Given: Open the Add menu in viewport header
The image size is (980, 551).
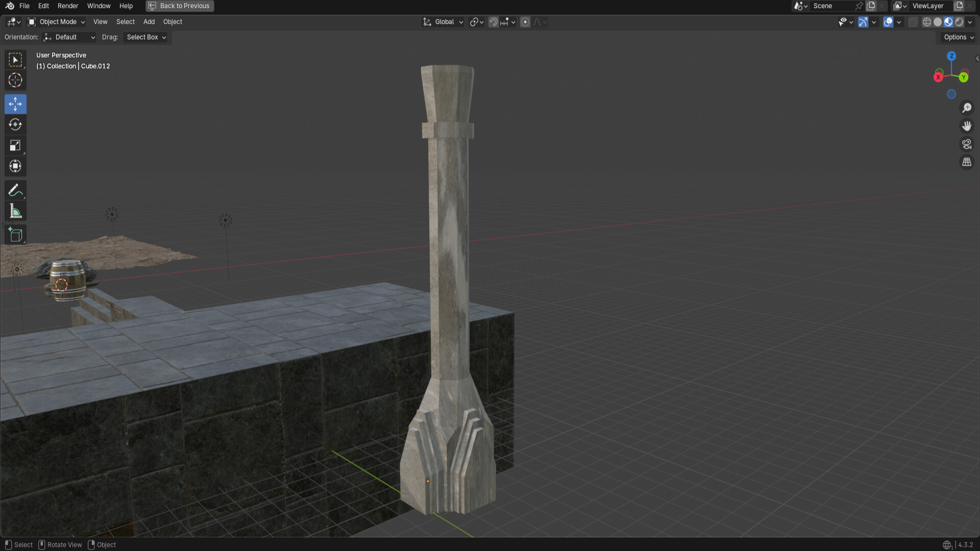Looking at the screenshot, I should (x=149, y=22).
